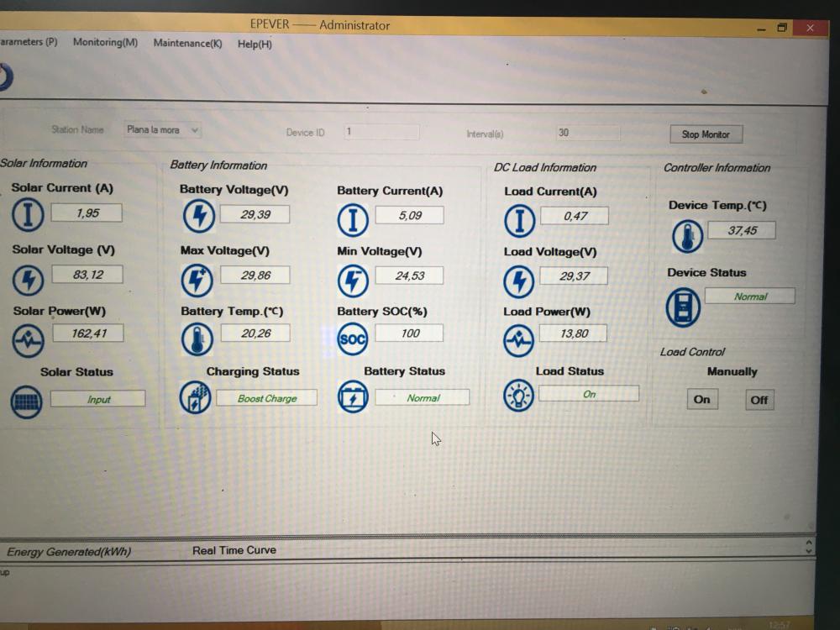Click the Max Voltage value 29,86

pos(255,275)
